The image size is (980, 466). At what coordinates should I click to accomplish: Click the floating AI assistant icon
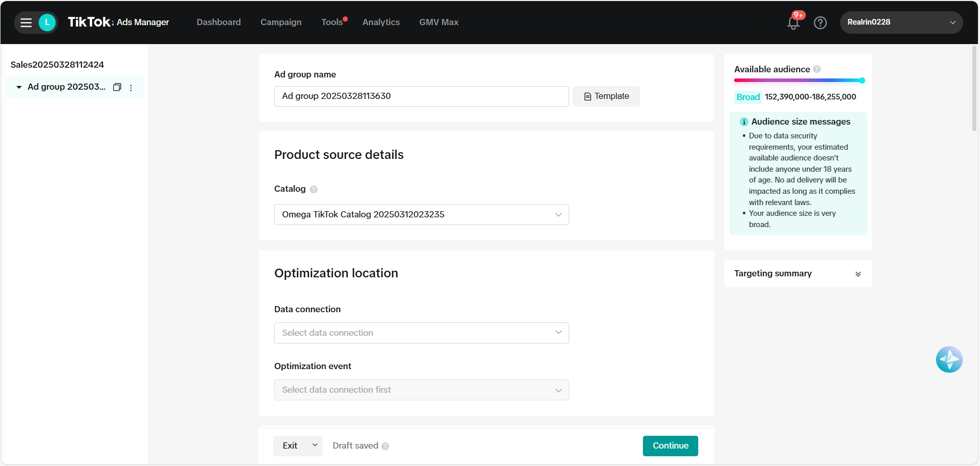(949, 359)
